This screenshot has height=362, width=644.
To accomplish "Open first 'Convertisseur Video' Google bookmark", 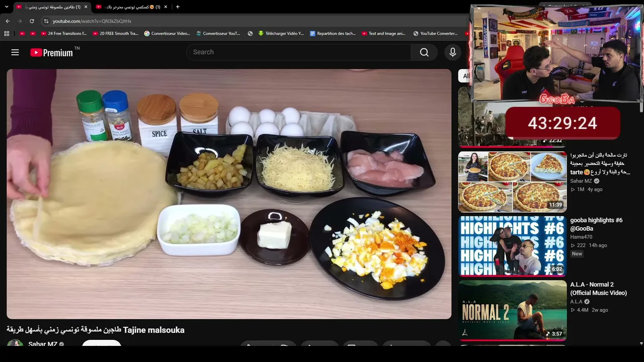I will (167, 34).
